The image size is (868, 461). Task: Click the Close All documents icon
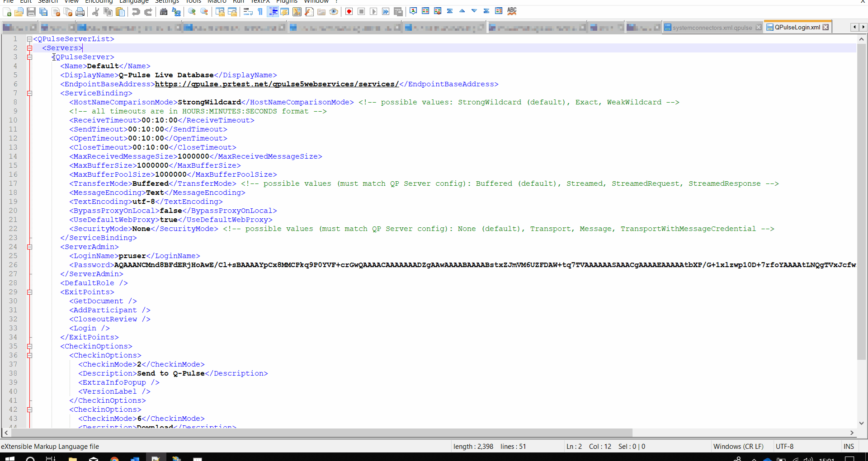[x=68, y=12]
